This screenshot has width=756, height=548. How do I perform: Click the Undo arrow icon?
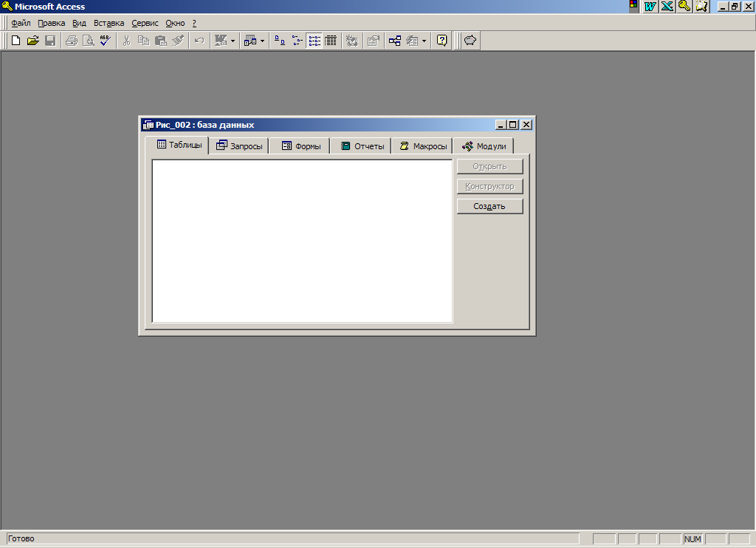click(199, 41)
